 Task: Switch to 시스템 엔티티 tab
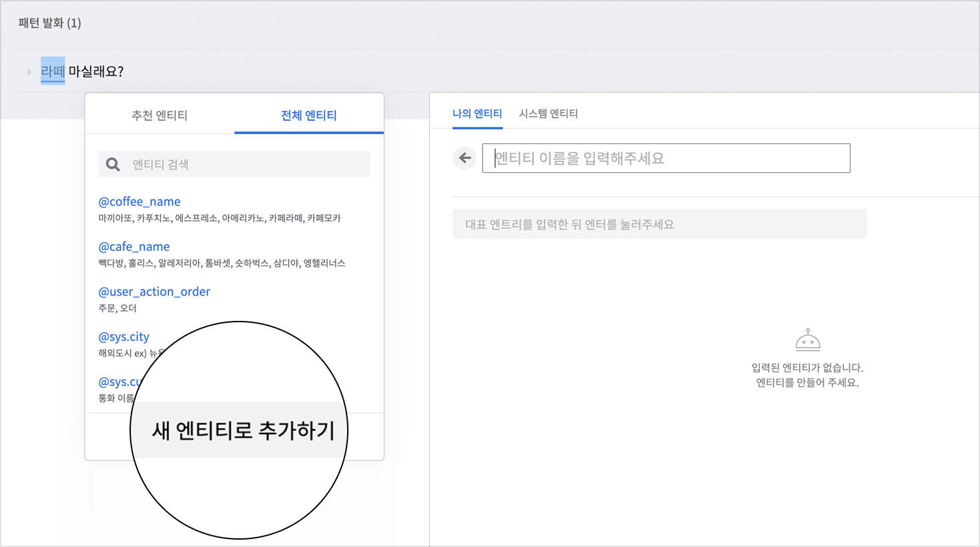click(548, 113)
